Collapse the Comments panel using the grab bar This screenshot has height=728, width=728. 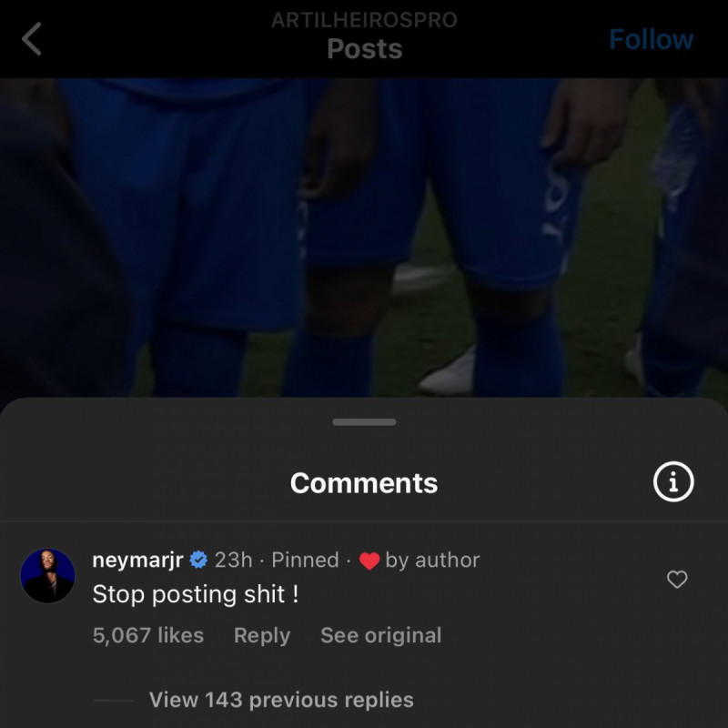(x=364, y=421)
